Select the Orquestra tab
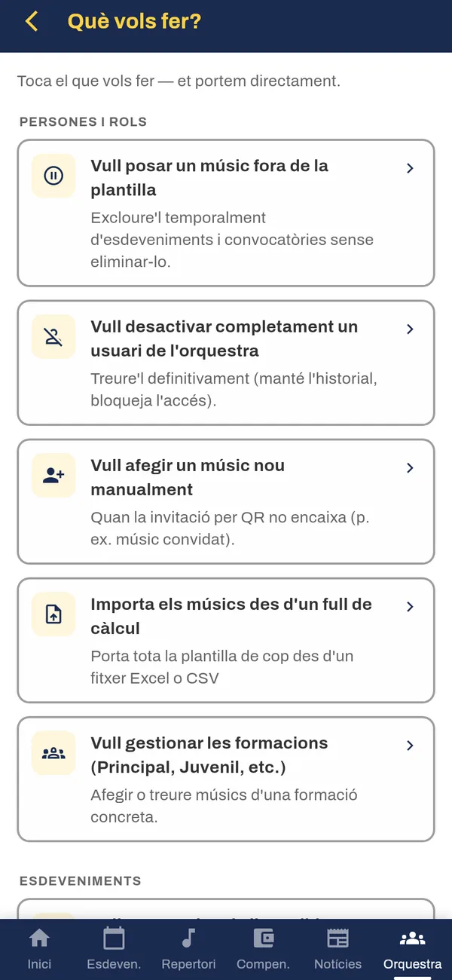The width and height of the screenshot is (452, 980). pyautogui.click(x=412, y=949)
